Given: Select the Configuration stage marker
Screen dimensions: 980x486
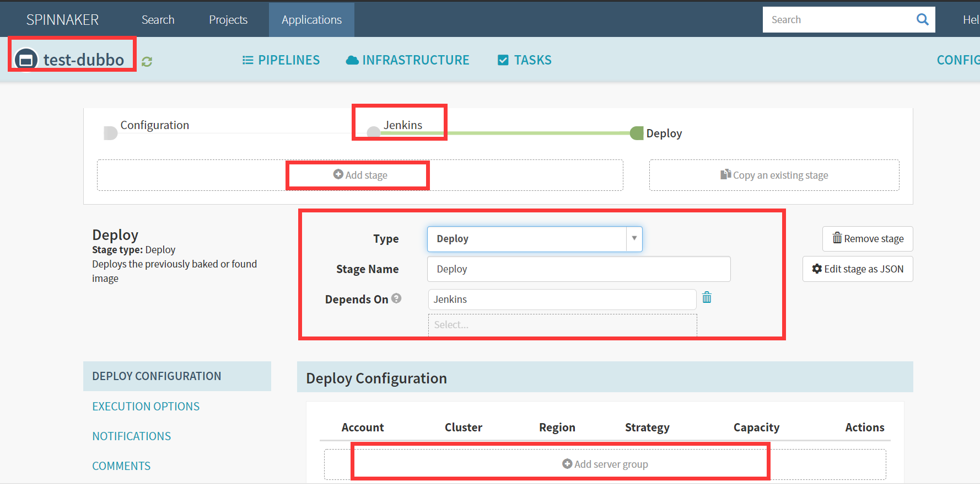Looking at the screenshot, I should point(110,133).
